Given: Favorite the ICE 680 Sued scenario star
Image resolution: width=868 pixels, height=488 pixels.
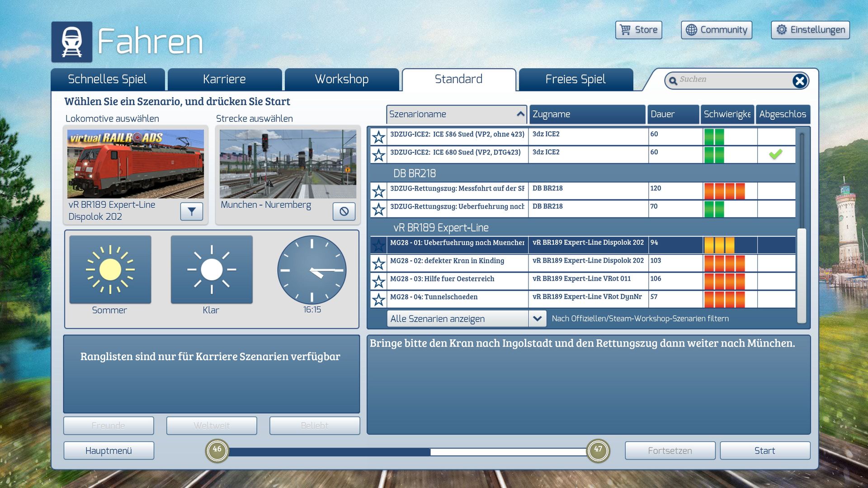Looking at the screenshot, I should (378, 155).
